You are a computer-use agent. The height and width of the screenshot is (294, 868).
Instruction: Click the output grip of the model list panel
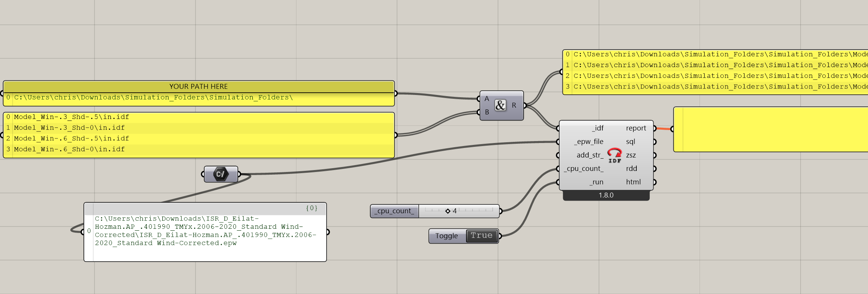[396, 135]
